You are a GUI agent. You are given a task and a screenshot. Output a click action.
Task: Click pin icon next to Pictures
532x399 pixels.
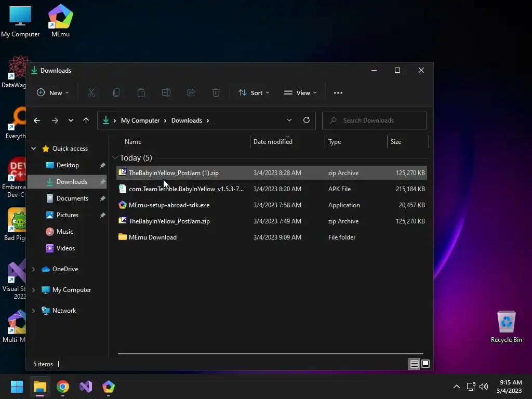tap(102, 215)
